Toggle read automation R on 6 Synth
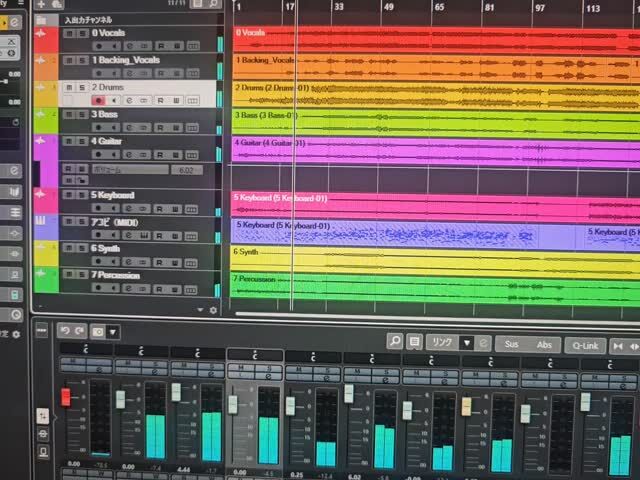This screenshot has height=480, width=640. (x=159, y=262)
